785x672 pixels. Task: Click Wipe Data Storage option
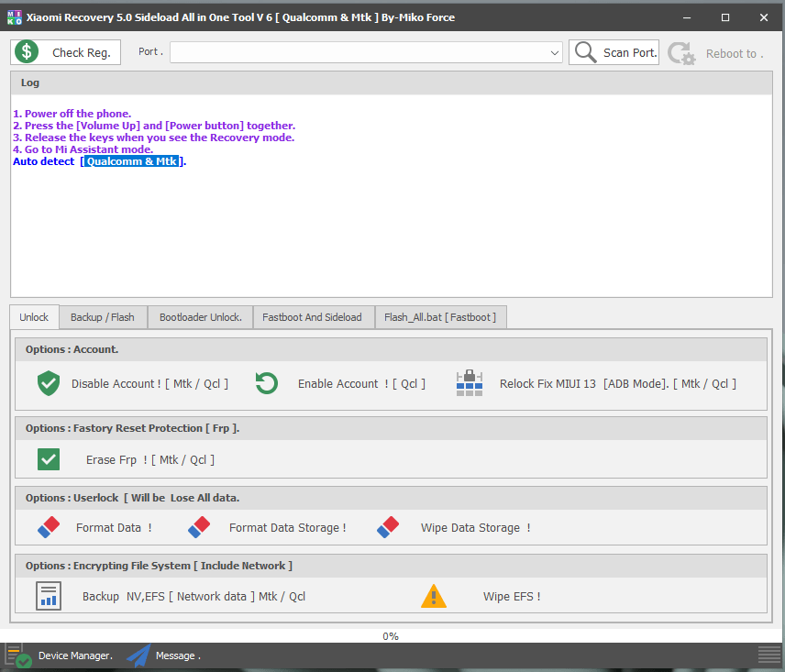tap(475, 527)
